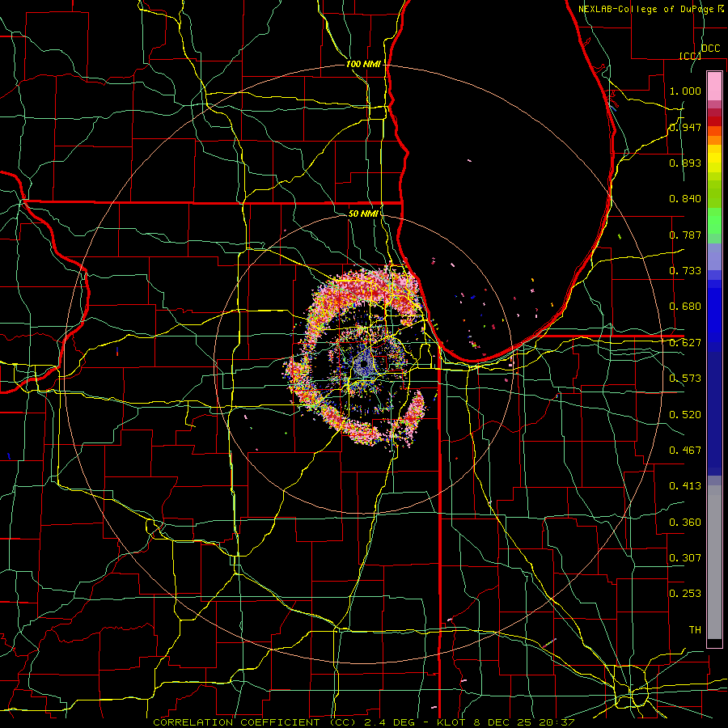This screenshot has width=728, height=728.
Task: Click the KLOT radar site at ring center
Action: tap(363, 365)
